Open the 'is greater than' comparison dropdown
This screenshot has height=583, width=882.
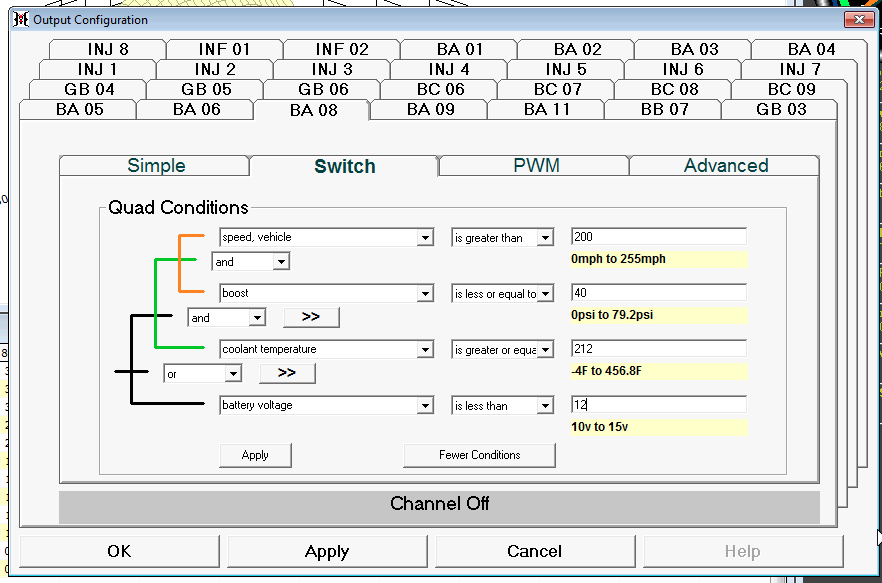click(x=544, y=238)
